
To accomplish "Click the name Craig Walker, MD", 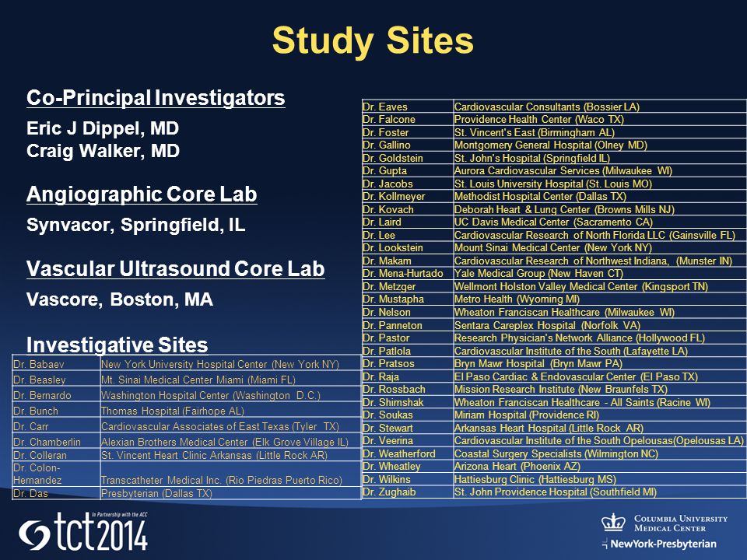I will tap(103, 151).
